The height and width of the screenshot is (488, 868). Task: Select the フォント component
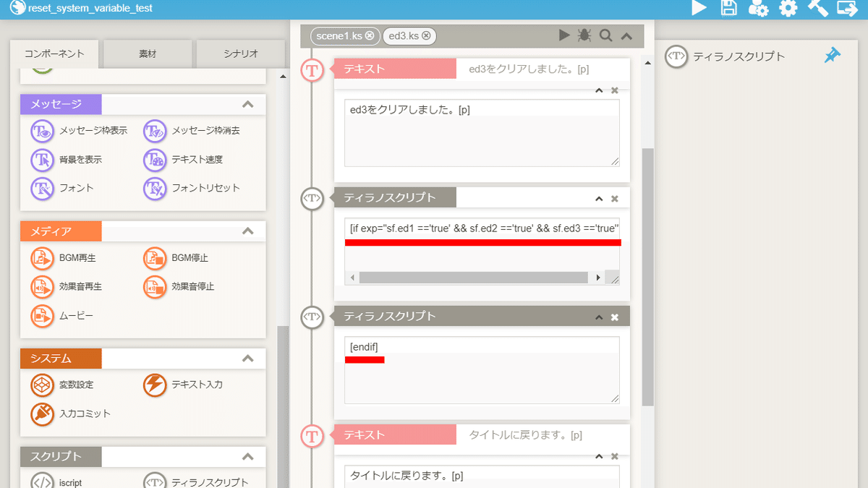[63, 188]
